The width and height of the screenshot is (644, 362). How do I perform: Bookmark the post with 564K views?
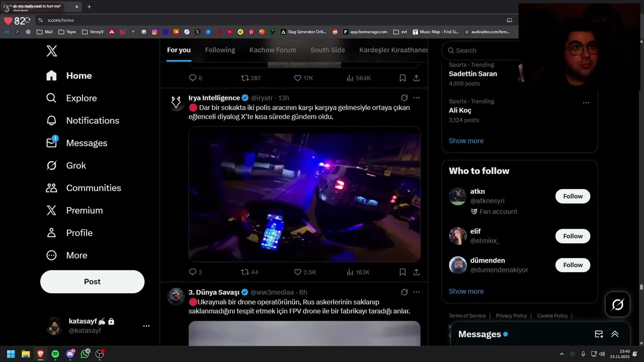(403, 78)
